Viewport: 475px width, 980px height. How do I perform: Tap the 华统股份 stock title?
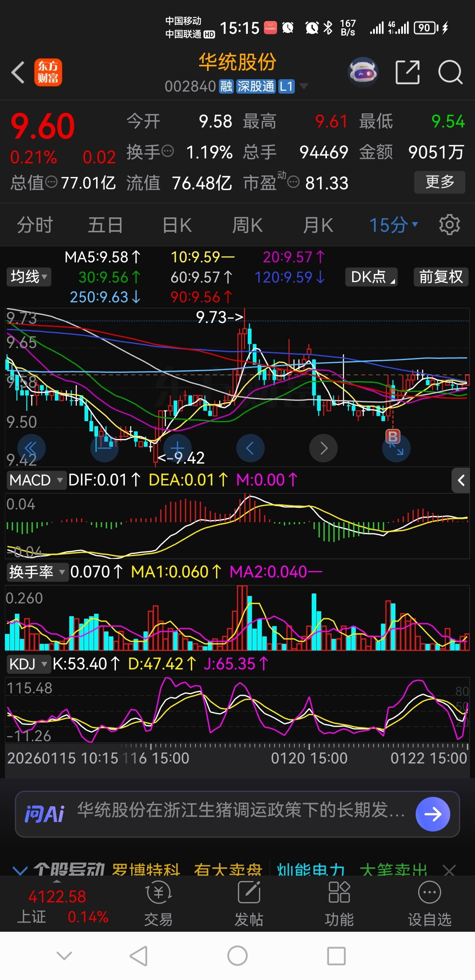(x=237, y=62)
